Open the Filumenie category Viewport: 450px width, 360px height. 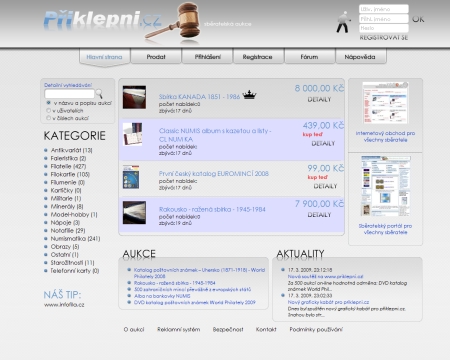[68, 182]
